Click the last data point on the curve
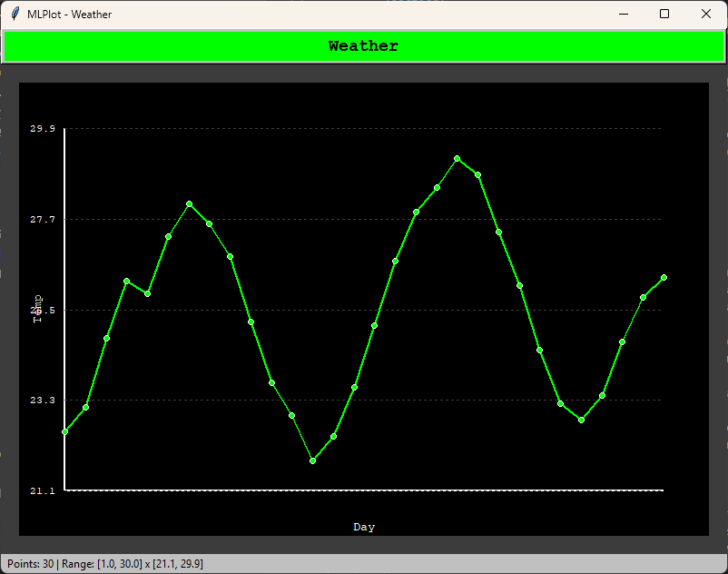Viewport: 728px width, 574px height. tap(664, 276)
